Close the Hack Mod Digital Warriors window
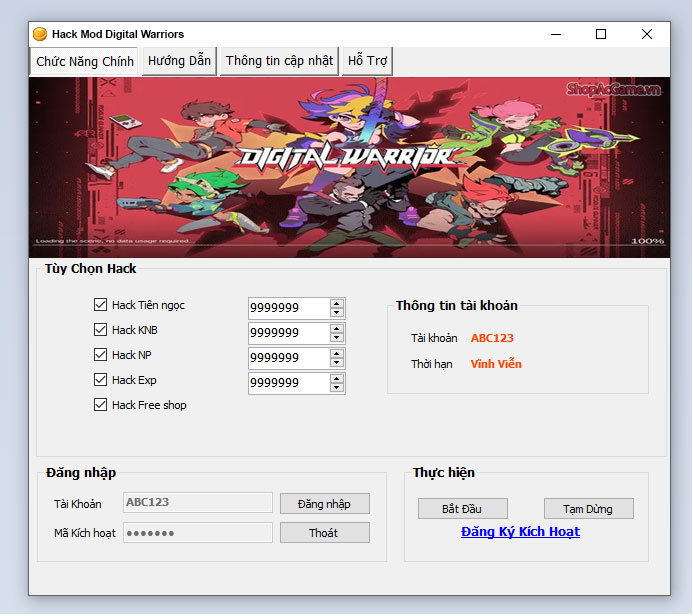The height and width of the screenshot is (616, 693). (x=647, y=34)
